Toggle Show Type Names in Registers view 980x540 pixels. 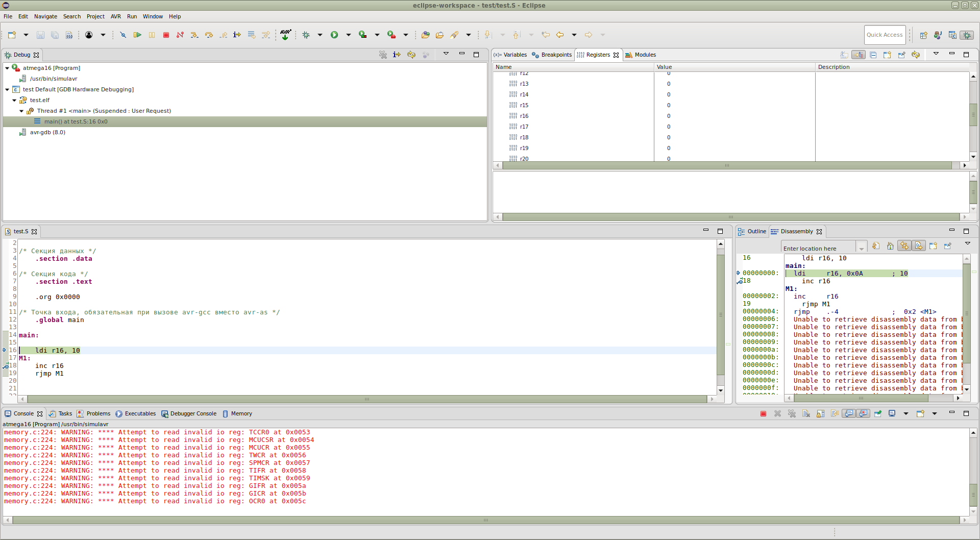click(x=844, y=55)
